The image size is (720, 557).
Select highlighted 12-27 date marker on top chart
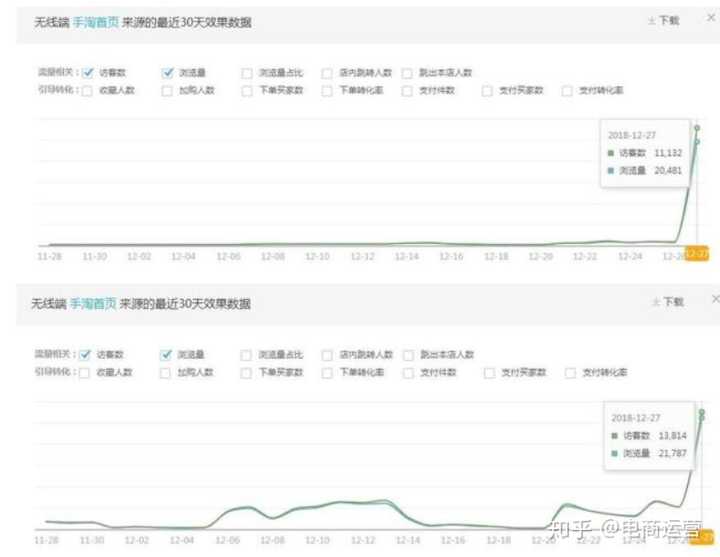click(697, 253)
